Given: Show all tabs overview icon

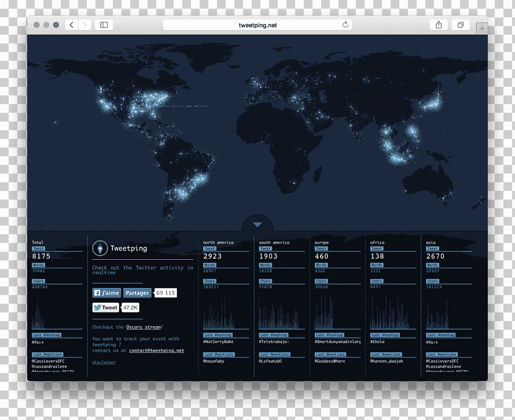Looking at the screenshot, I should 461,25.
